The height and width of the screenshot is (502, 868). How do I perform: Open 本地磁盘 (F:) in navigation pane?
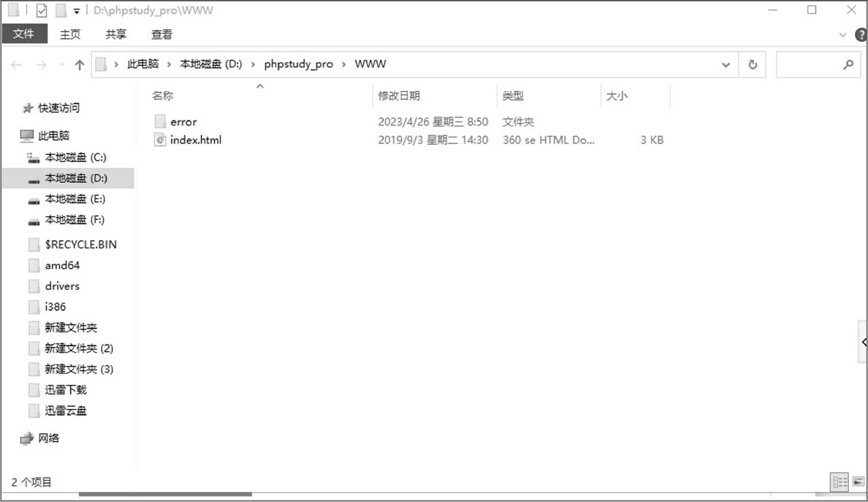[x=75, y=220]
